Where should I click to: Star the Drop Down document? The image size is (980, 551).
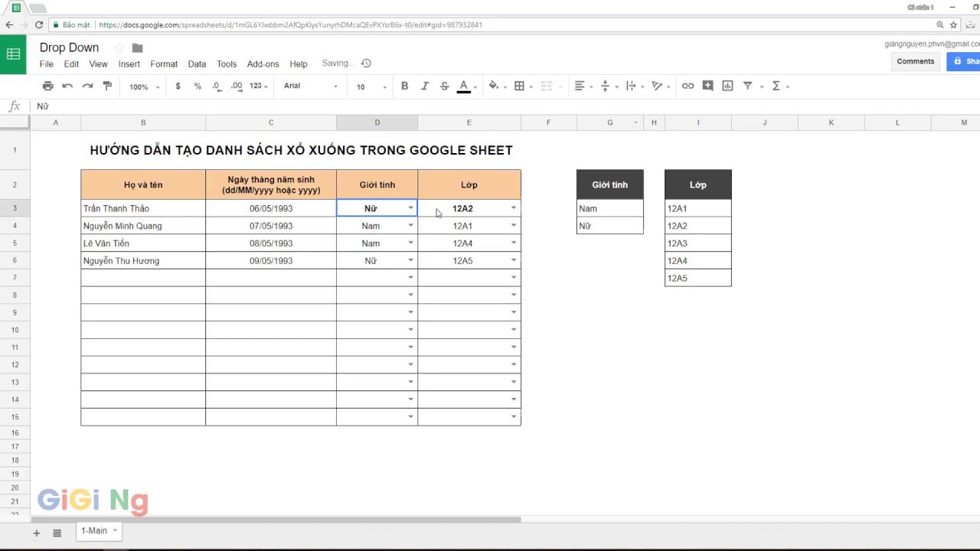[x=119, y=47]
